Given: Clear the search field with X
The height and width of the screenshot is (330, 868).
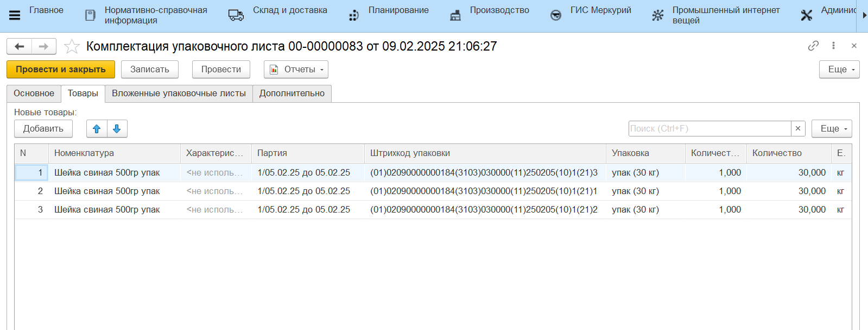Looking at the screenshot, I should (x=798, y=129).
